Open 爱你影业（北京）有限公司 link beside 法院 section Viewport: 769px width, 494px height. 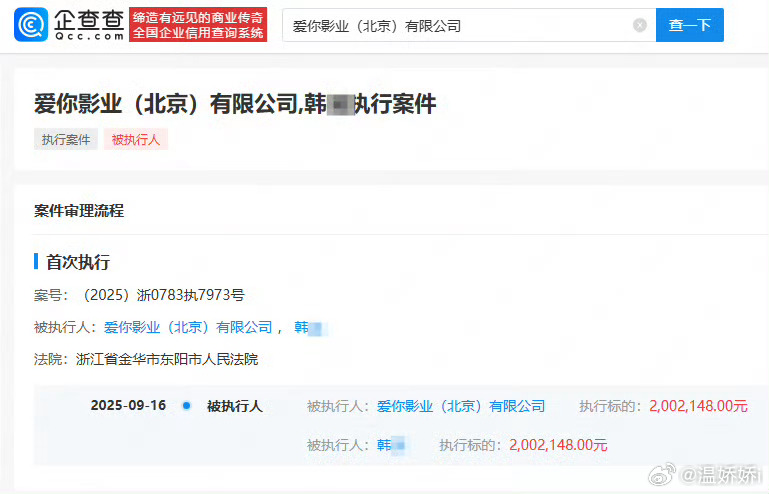[x=188, y=327]
